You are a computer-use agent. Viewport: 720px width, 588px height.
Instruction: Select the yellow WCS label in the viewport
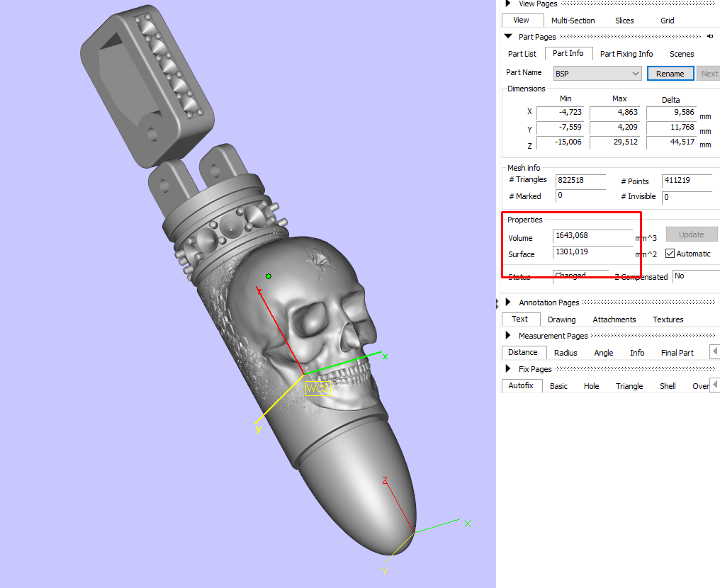[317, 388]
